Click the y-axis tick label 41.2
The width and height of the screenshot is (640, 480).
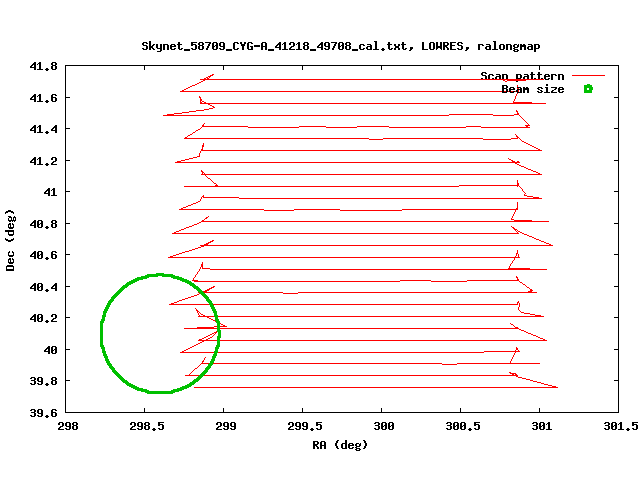pos(43,161)
